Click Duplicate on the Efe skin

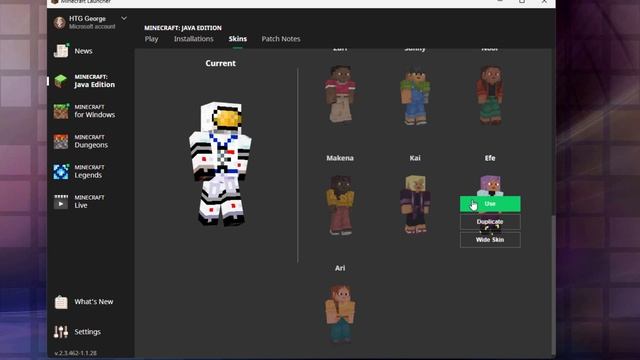click(490, 222)
